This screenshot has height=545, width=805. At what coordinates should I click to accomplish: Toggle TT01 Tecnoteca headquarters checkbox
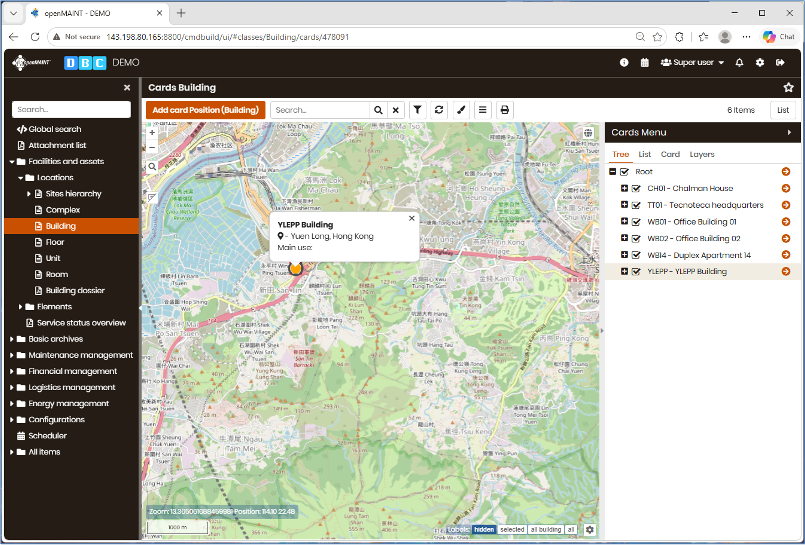coord(636,205)
